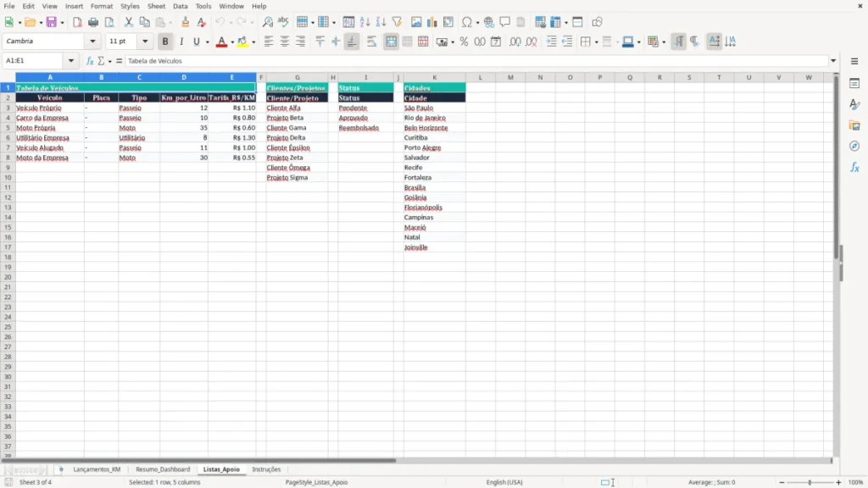Image resolution: width=868 pixels, height=488 pixels.
Task: Open the sidebar Functions panel
Action: (854, 167)
